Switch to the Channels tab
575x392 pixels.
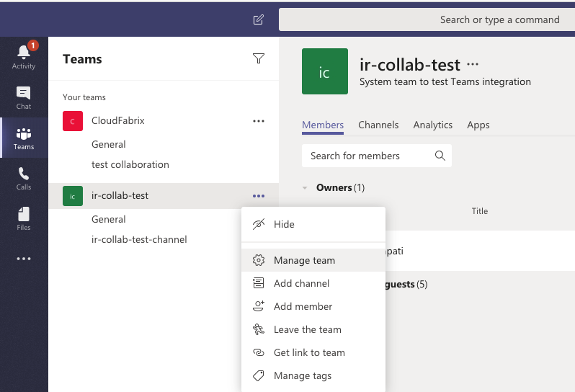coord(378,125)
